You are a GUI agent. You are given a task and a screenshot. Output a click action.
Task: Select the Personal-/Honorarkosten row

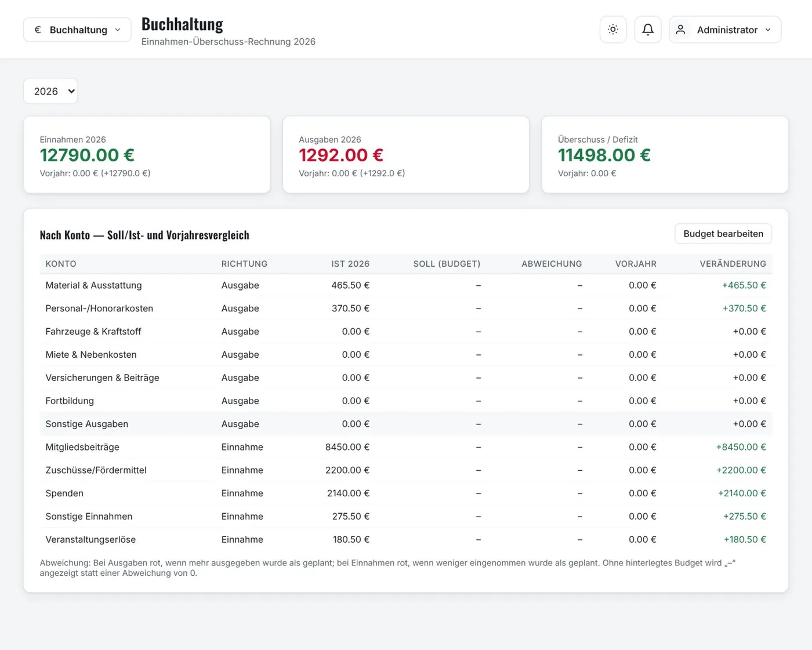[405, 308]
